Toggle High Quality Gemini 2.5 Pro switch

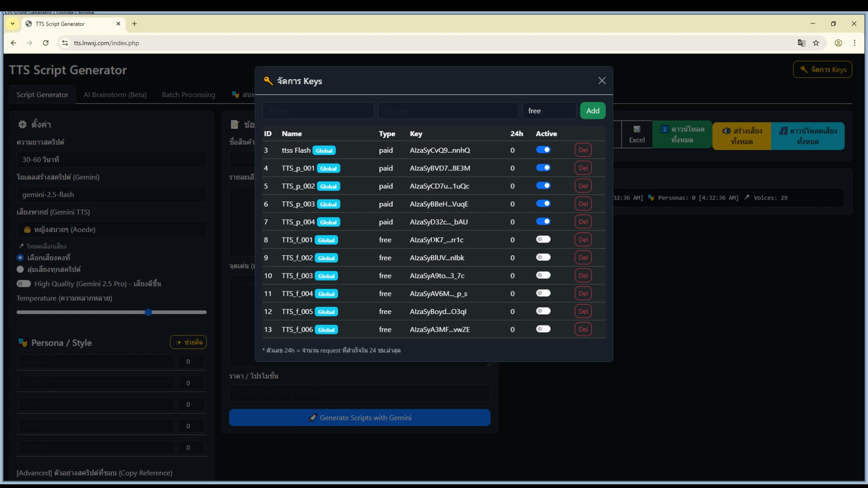[24, 284]
